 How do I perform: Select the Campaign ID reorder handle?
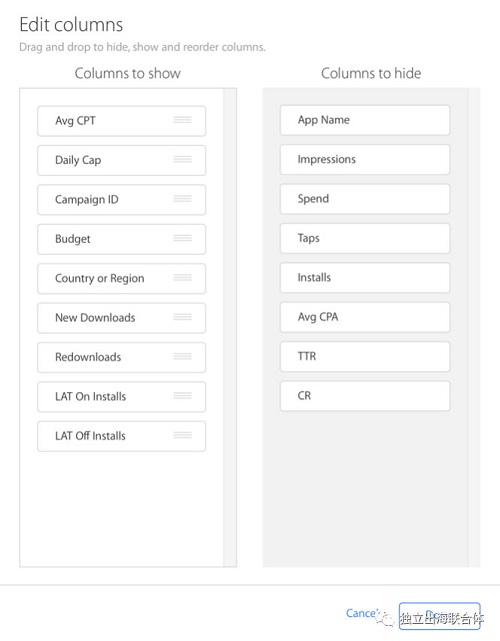182,199
